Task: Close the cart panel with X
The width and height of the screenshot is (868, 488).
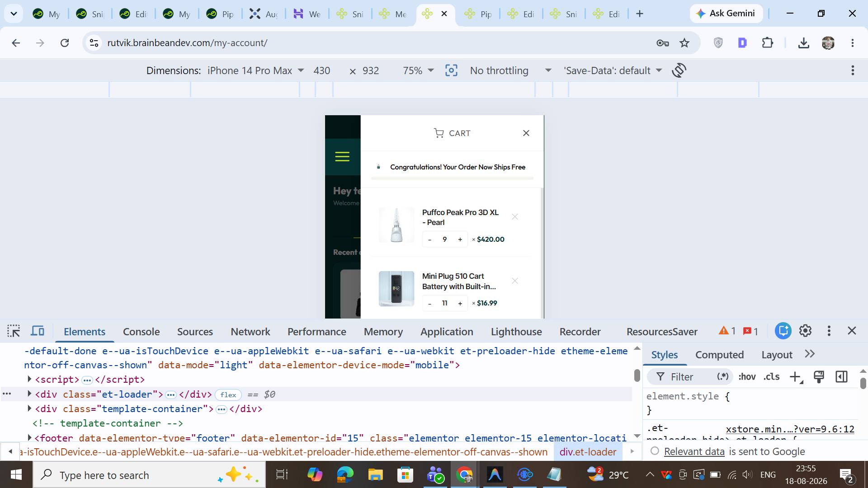Action: click(x=526, y=133)
